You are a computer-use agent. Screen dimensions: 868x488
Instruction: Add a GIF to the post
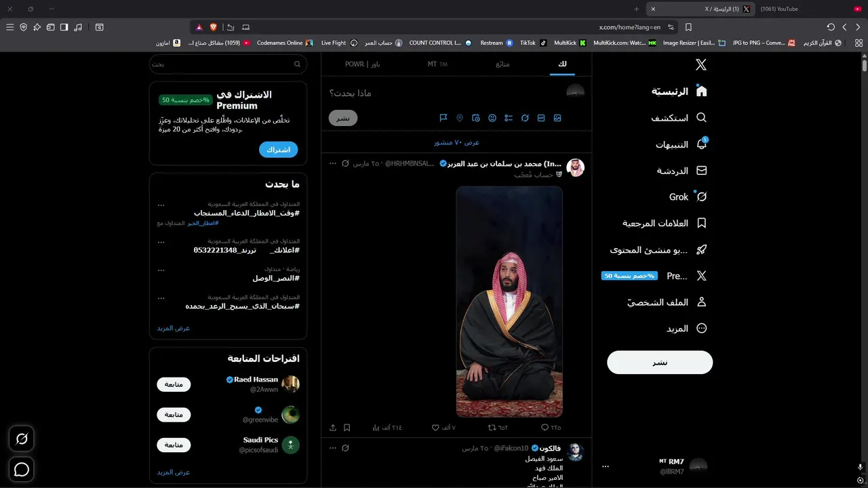(x=541, y=118)
